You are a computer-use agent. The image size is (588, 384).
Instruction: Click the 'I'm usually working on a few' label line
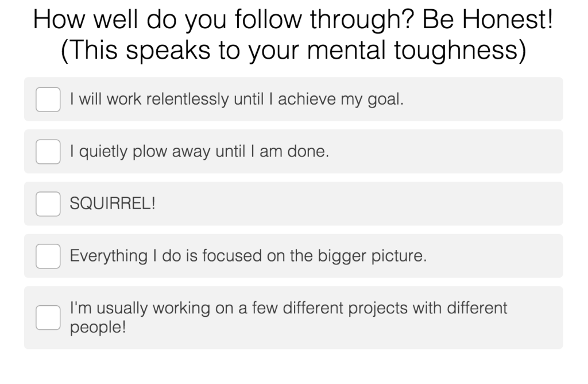[288, 308]
